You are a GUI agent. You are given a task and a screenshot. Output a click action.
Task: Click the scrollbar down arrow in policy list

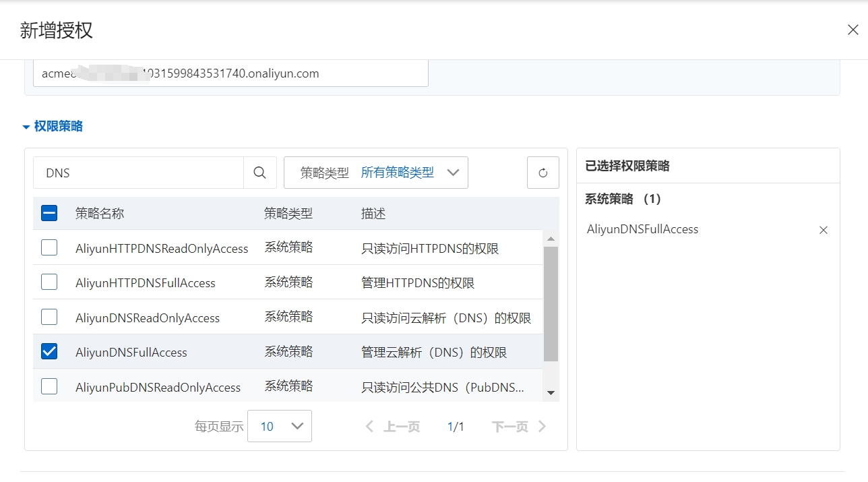[551, 392]
